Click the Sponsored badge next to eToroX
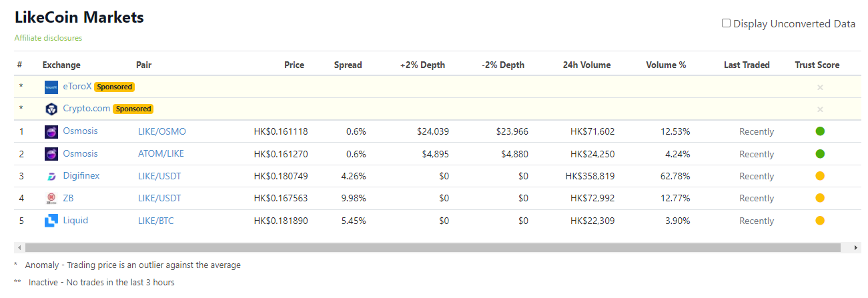 coord(114,87)
